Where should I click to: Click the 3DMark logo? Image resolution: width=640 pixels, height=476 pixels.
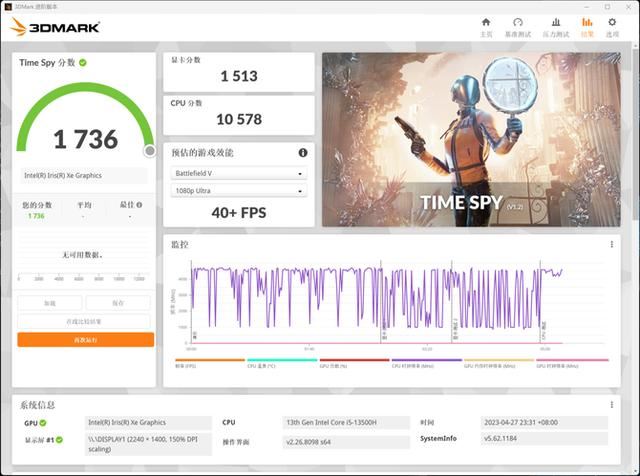click(55, 27)
